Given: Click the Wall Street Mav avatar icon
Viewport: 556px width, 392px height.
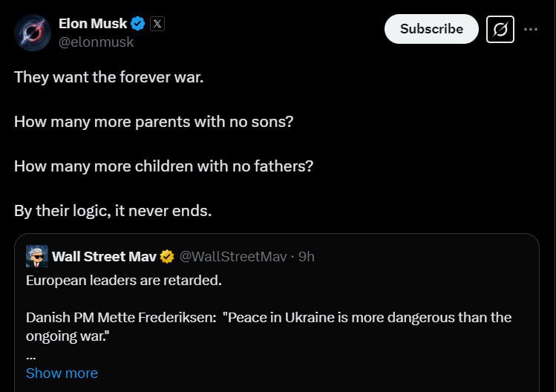Looking at the screenshot, I should pyautogui.click(x=36, y=256).
